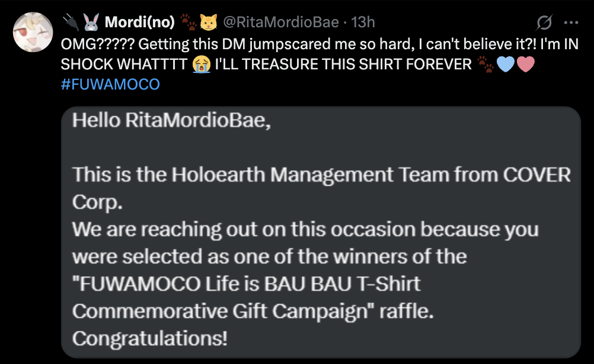Click the rabbit emoji beside Mordi(no)
This screenshot has height=364, width=594.
tap(91, 22)
